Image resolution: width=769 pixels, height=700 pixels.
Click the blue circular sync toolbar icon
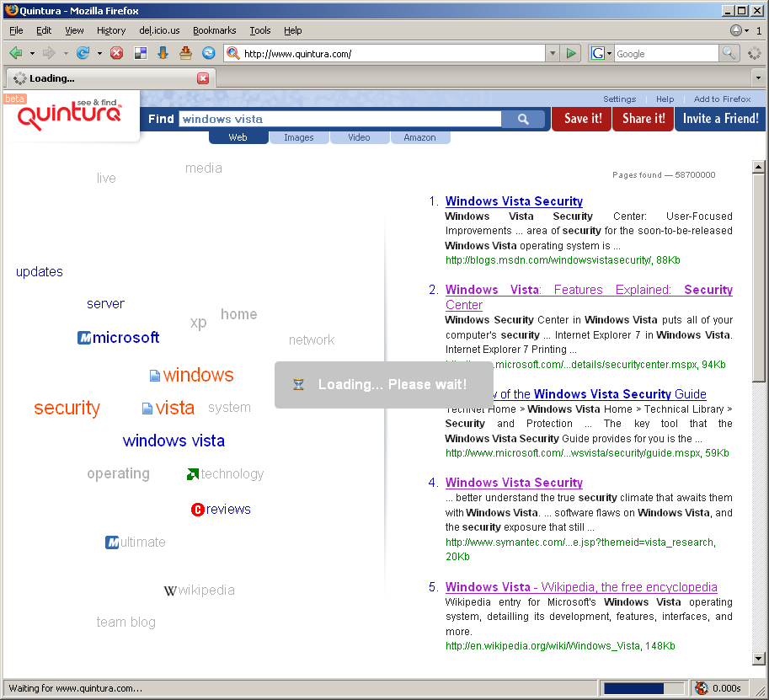point(208,53)
